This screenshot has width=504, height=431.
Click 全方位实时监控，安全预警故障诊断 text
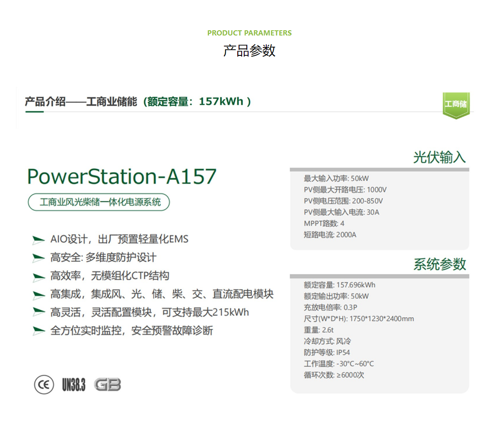click(131, 331)
